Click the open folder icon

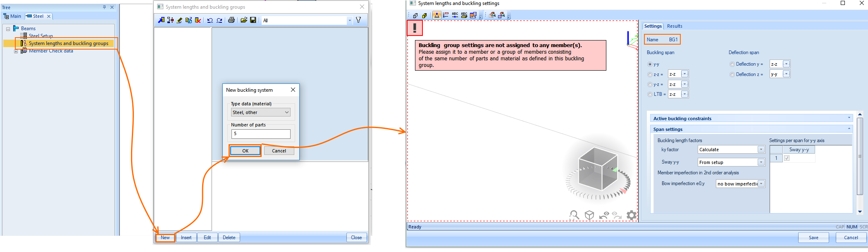coord(244,20)
